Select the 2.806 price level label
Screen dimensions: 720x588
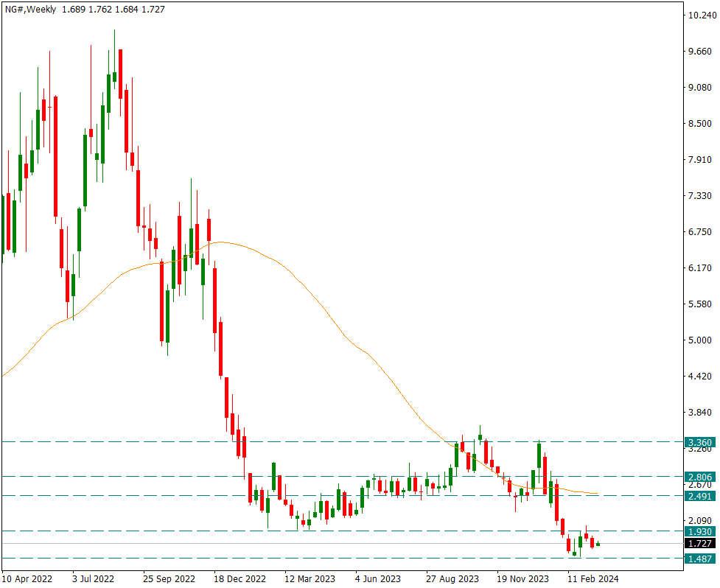(700, 477)
